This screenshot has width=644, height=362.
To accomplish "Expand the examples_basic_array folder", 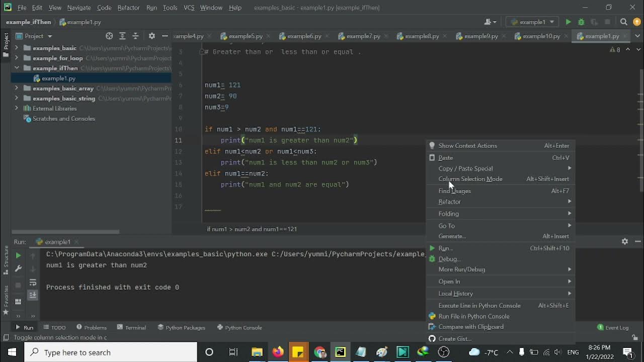I will click(17, 88).
